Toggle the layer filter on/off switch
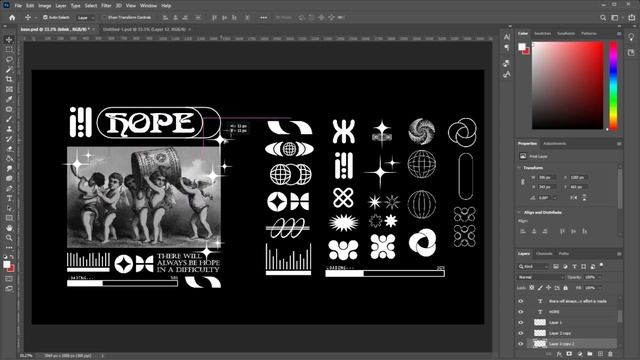 click(602, 266)
